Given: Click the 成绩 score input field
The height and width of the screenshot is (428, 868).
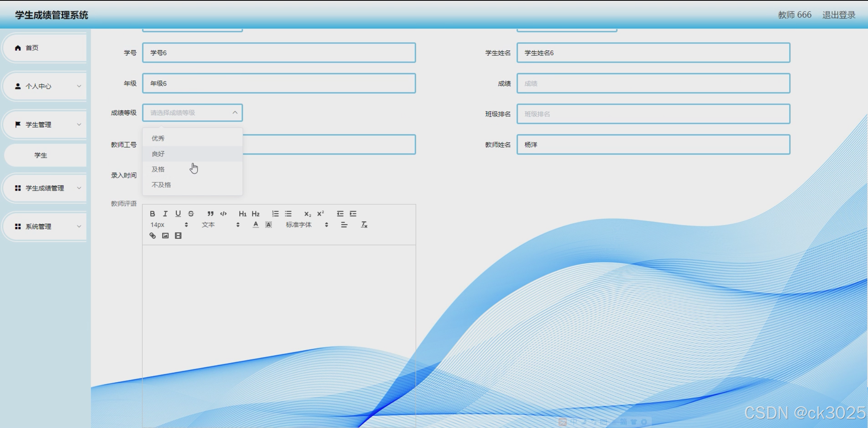Looking at the screenshot, I should coord(653,83).
